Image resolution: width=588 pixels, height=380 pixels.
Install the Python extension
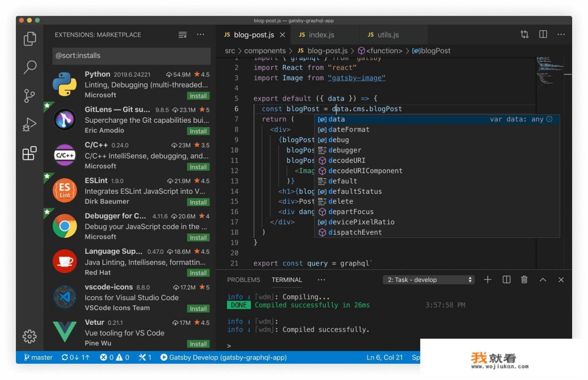click(x=198, y=96)
